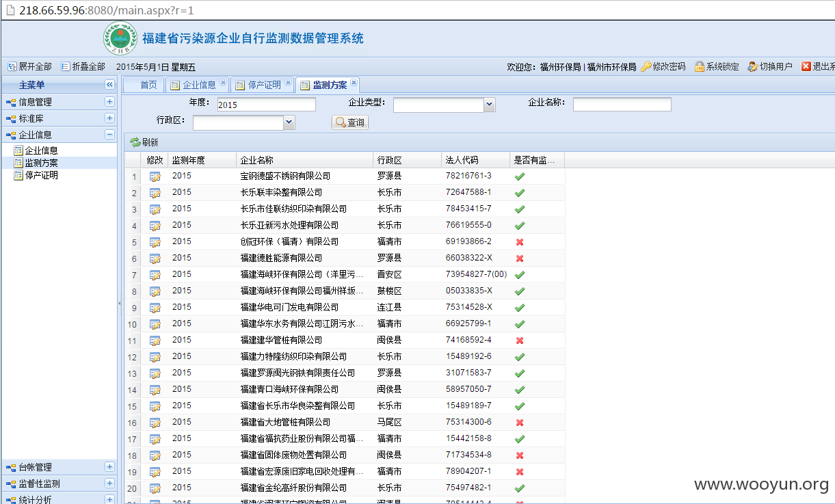Switch to the 首页 tab
Screen dimensions: 835x504
click(x=144, y=85)
